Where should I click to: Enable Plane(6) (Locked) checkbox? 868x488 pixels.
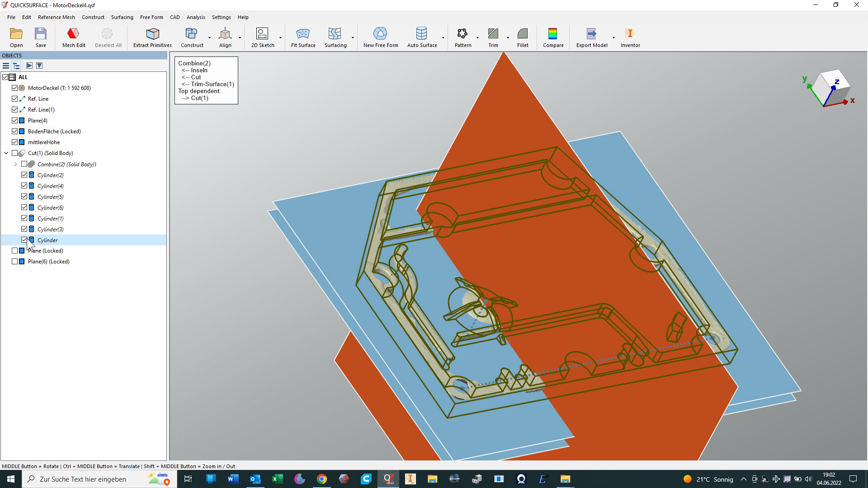click(x=15, y=262)
